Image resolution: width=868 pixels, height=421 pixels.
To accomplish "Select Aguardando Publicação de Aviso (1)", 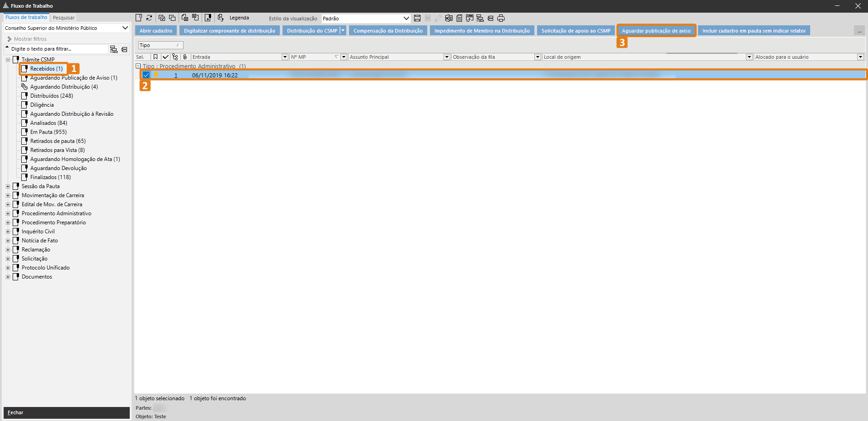I will [x=74, y=78].
